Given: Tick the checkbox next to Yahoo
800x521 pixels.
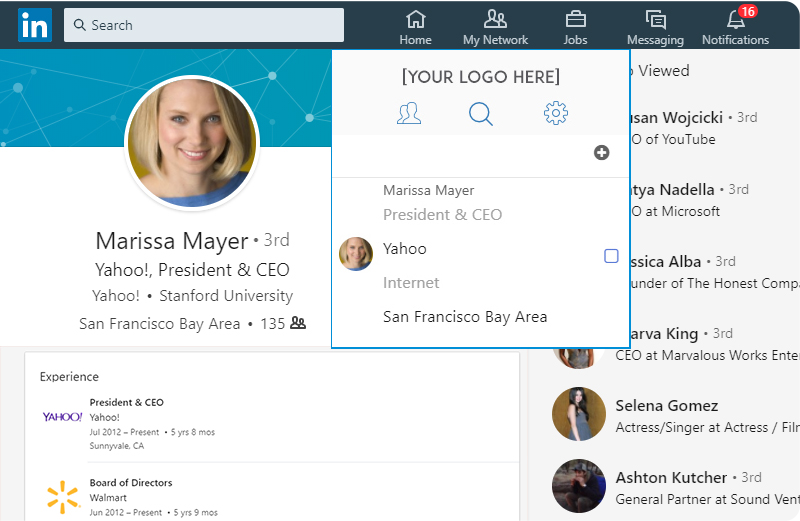Looking at the screenshot, I should 611,256.
